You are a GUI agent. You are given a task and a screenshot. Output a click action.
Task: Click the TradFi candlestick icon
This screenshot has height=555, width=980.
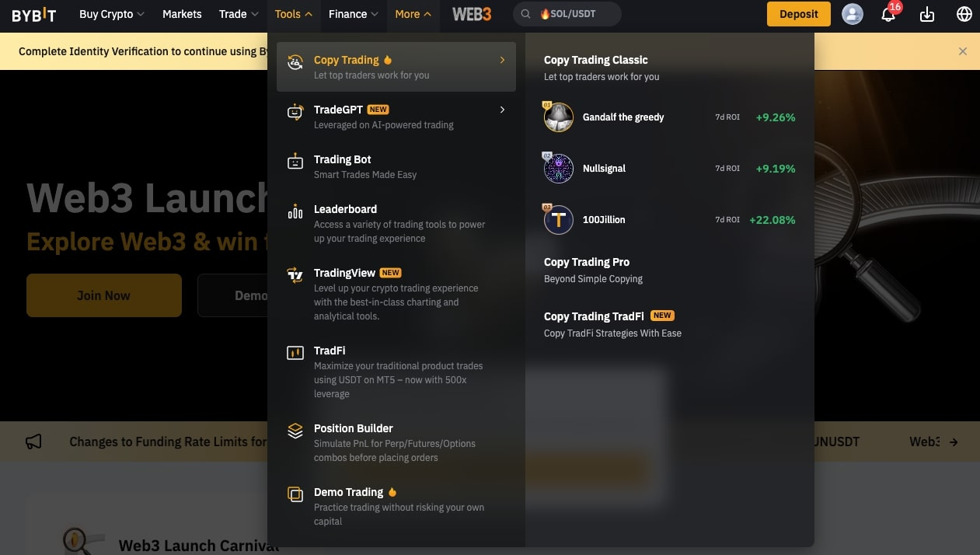[x=295, y=353]
